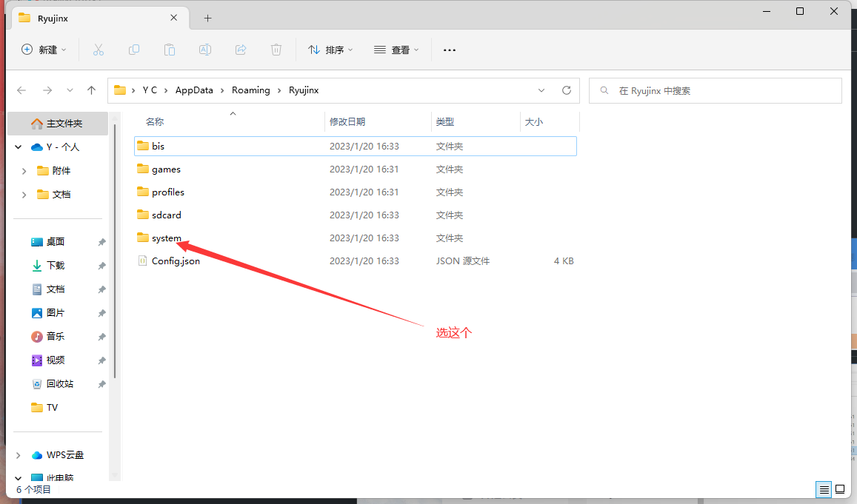
Task: Click Y C in breadcrumb path
Action: tap(150, 90)
